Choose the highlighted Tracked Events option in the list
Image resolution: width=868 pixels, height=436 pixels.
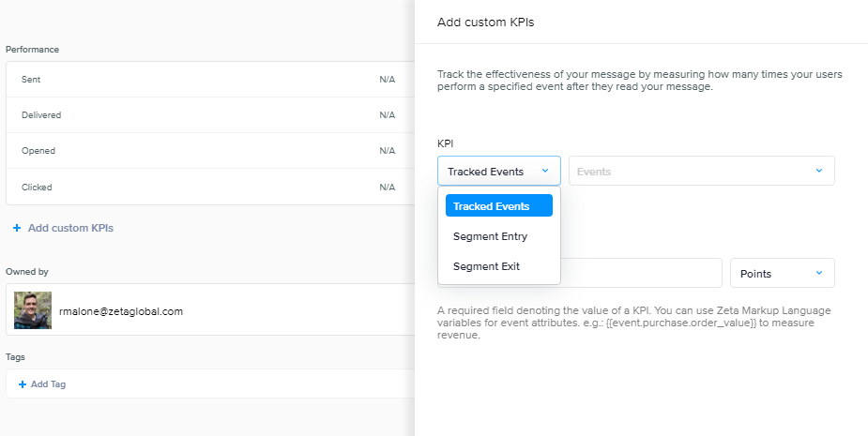coord(498,206)
